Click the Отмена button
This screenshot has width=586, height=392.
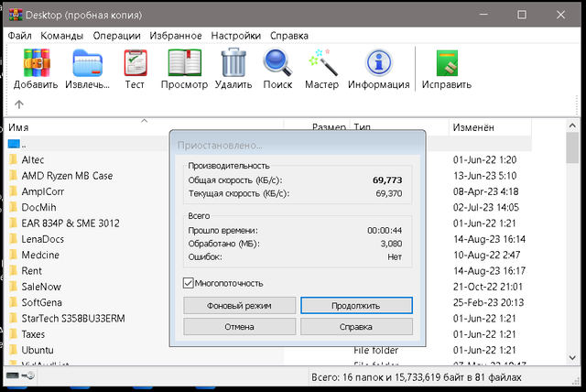pyautogui.click(x=239, y=327)
